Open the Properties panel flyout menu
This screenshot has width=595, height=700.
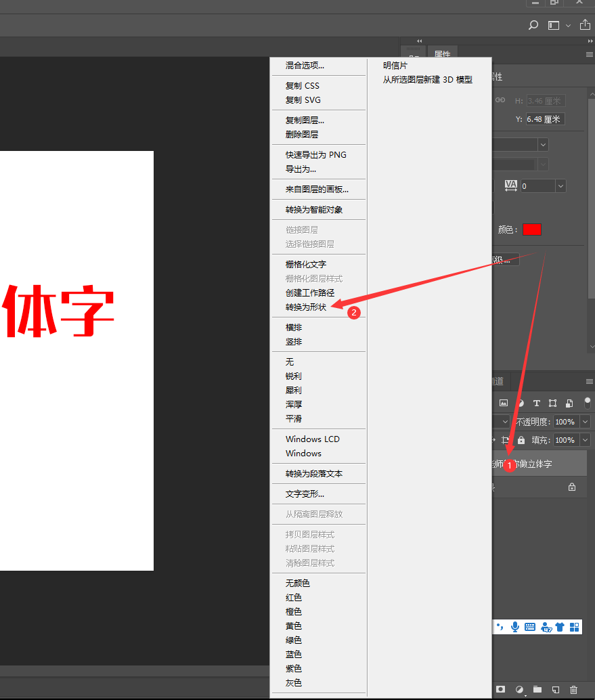(589, 54)
